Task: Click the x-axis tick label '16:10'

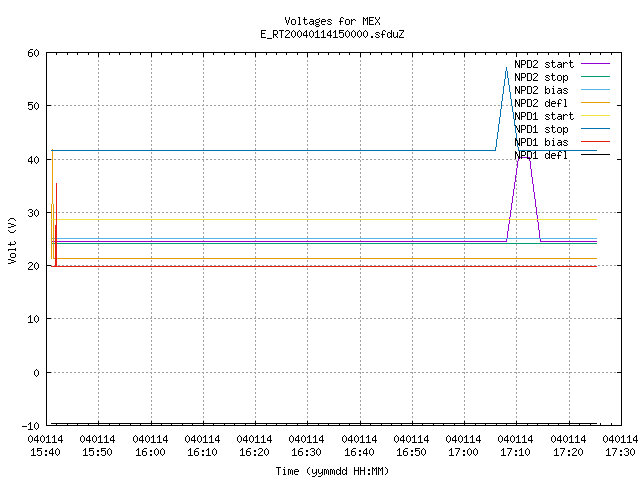Action: coord(202,452)
